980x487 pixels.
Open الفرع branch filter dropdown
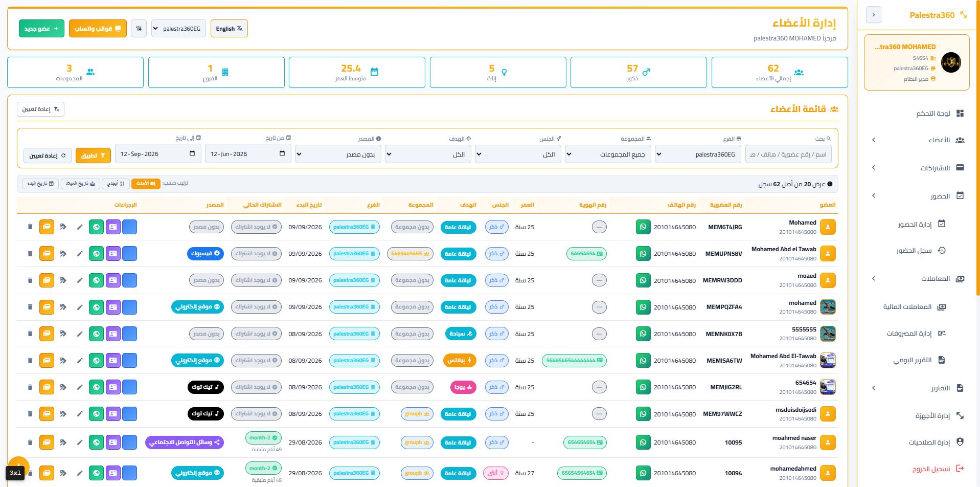coord(698,154)
